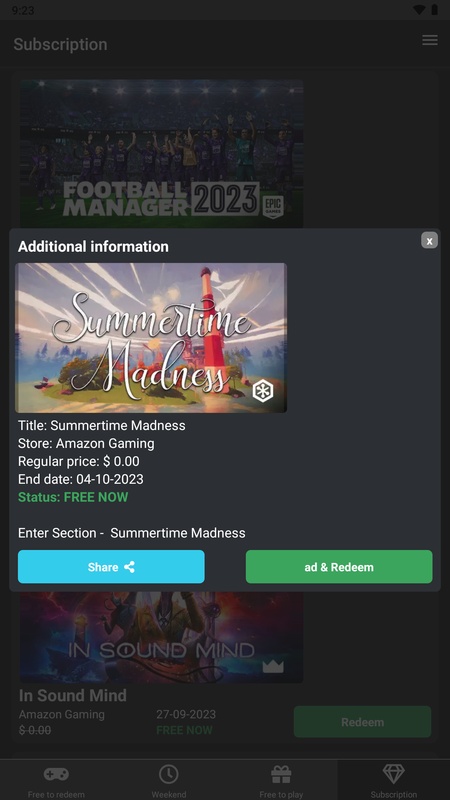Viewport: 450px width, 800px height.
Task: Tap the In Sound Mind title text
Action: pos(72,695)
